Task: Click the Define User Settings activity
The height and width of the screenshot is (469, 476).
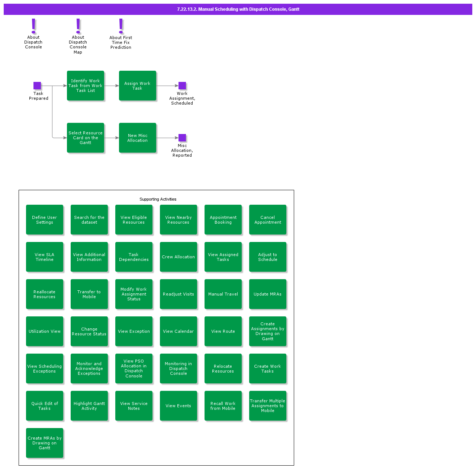Action: point(45,220)
